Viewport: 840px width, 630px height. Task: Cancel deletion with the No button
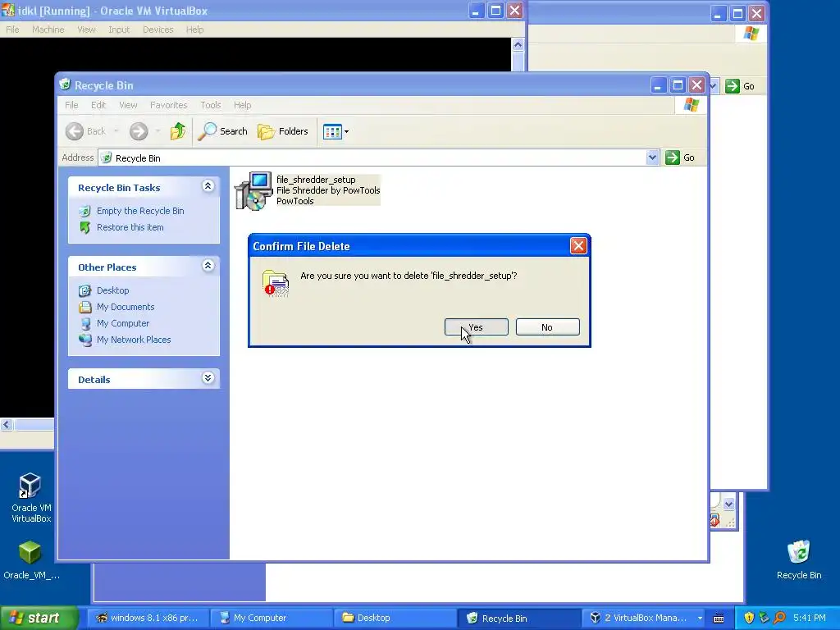pyautogui.click(x=547, y=327)
